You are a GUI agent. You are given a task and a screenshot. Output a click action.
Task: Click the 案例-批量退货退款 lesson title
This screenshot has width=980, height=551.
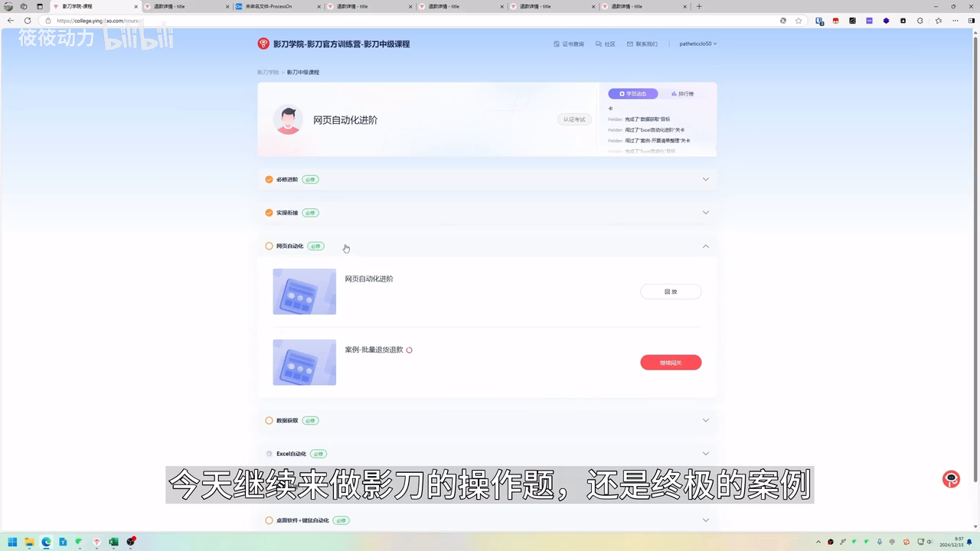click(x=374, y=350)
